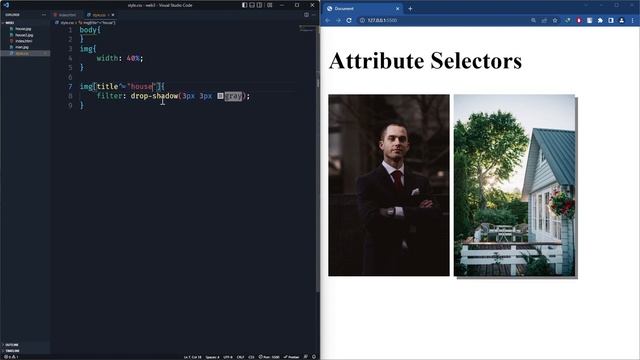Image resolution: width=640 pixels, height=360 pixels.
Task: Open Explorer panel more actions menu
Action: tap(44, 15)
